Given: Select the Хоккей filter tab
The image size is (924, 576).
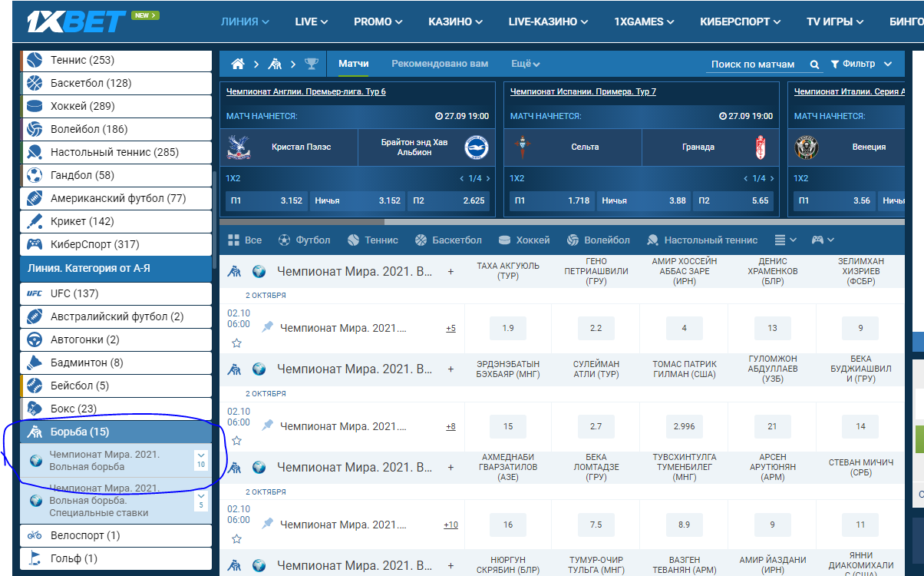Looking at the screenshot, I should point(524,240).
